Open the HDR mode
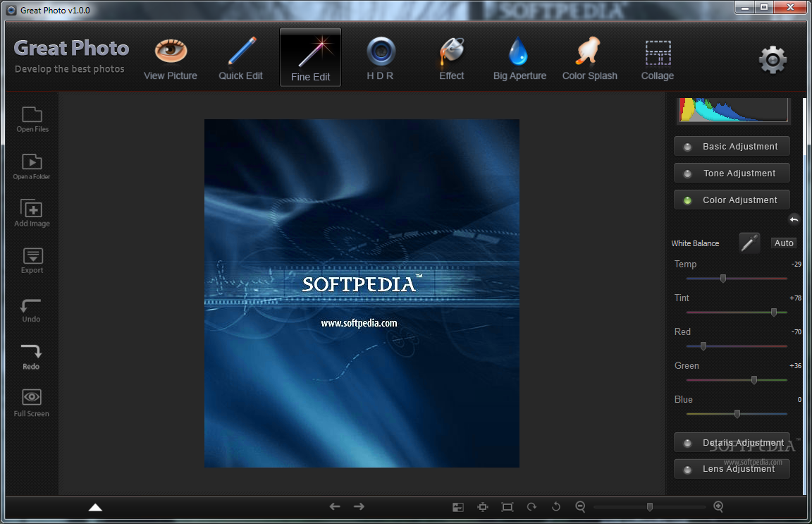The image size is (812, 524). click(x=381, y=59)
